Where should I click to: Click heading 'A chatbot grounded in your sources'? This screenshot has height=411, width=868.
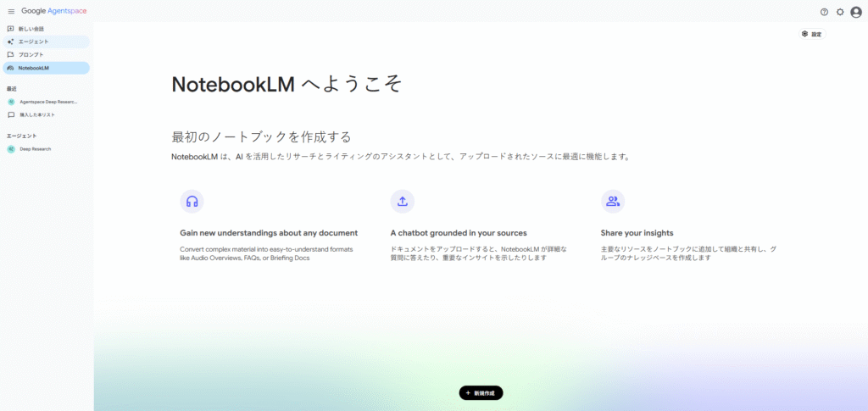coord(459,233)
